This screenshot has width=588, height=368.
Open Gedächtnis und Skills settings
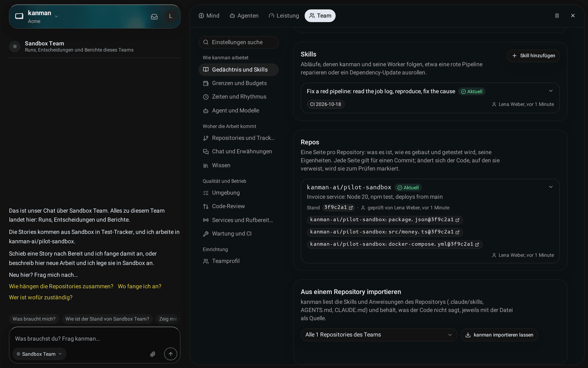[x=238, y=70]
